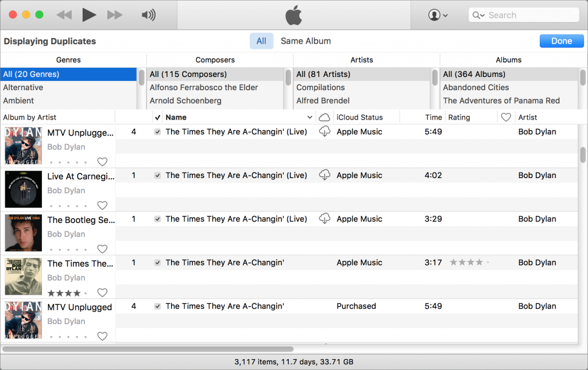Sort by Artist column header
588x370 pixels.
(527, 117)
